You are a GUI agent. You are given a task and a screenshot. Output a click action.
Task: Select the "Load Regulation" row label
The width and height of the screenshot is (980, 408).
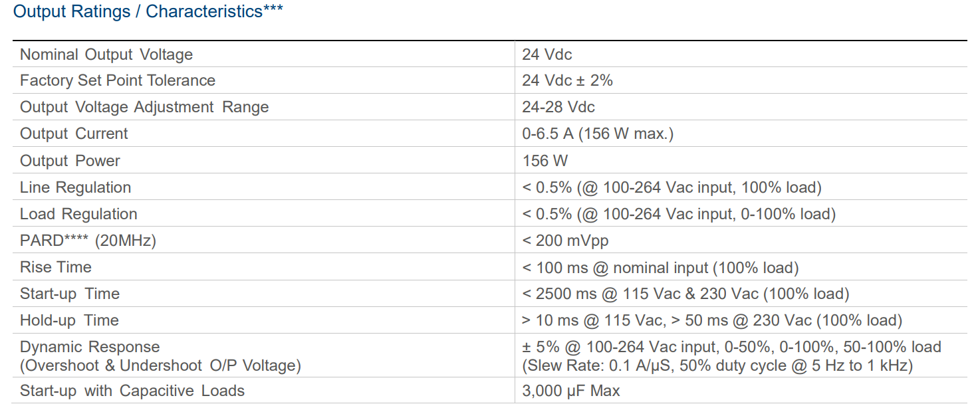pyautogui.click(x=78, y=214)
